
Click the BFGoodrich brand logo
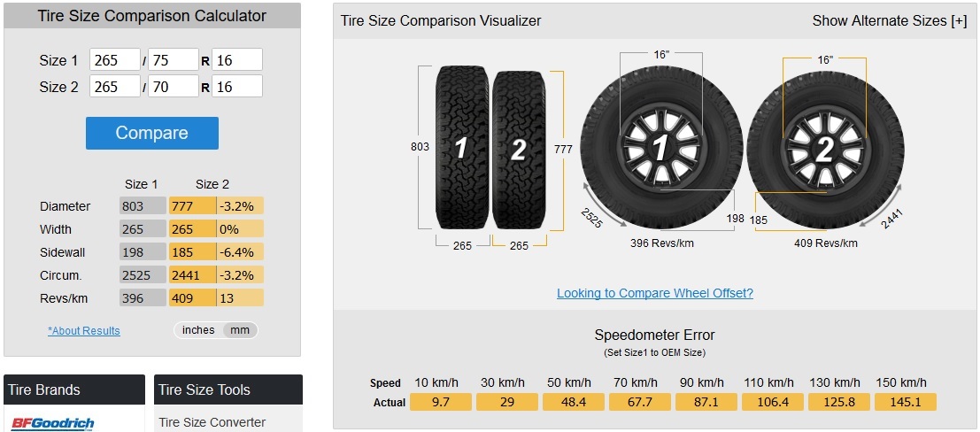52,424
